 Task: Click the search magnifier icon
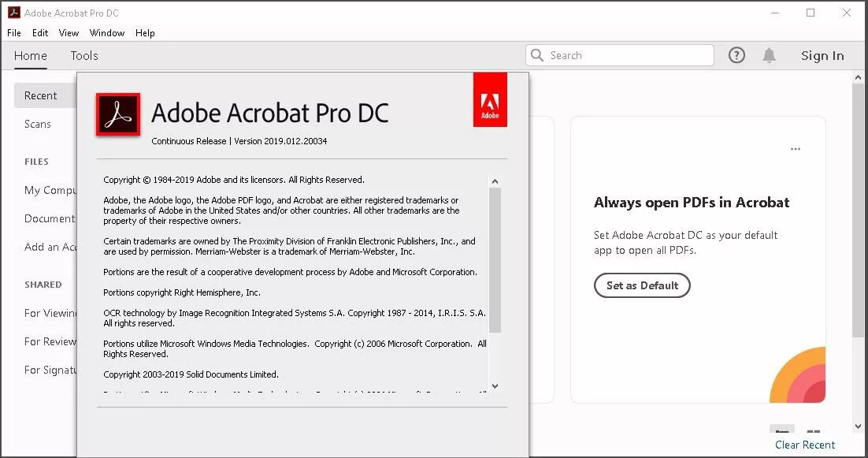point(537,55)
